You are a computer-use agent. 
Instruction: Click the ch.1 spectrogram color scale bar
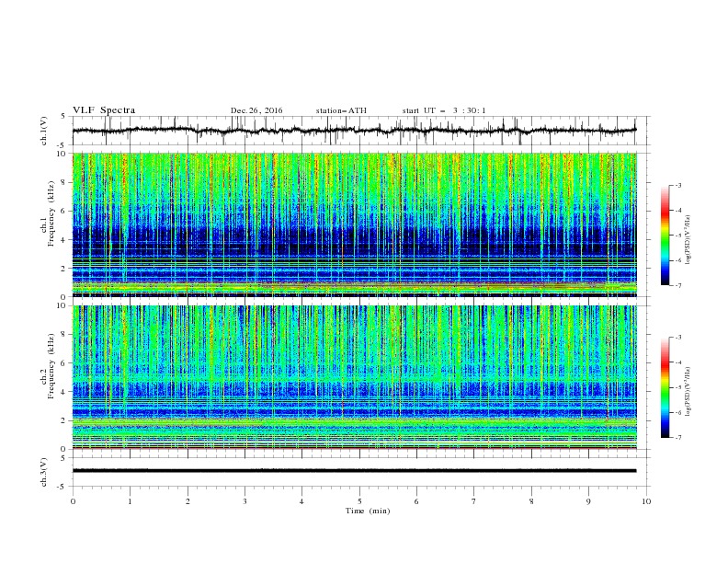coord(665,235)
